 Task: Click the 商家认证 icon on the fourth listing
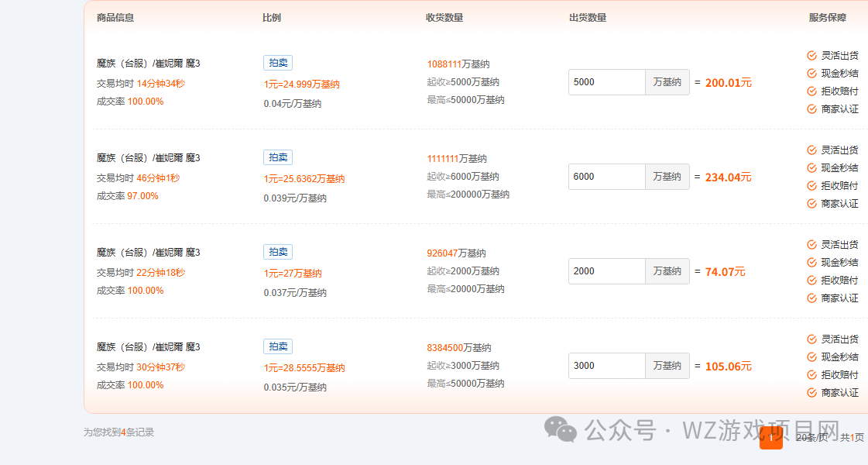pos(811,393)
